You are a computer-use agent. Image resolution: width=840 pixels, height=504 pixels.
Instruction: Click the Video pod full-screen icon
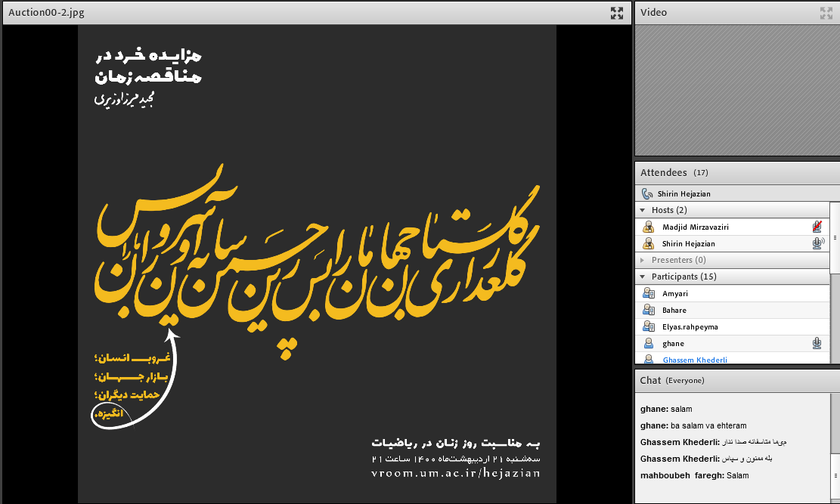tap(826, 13)
